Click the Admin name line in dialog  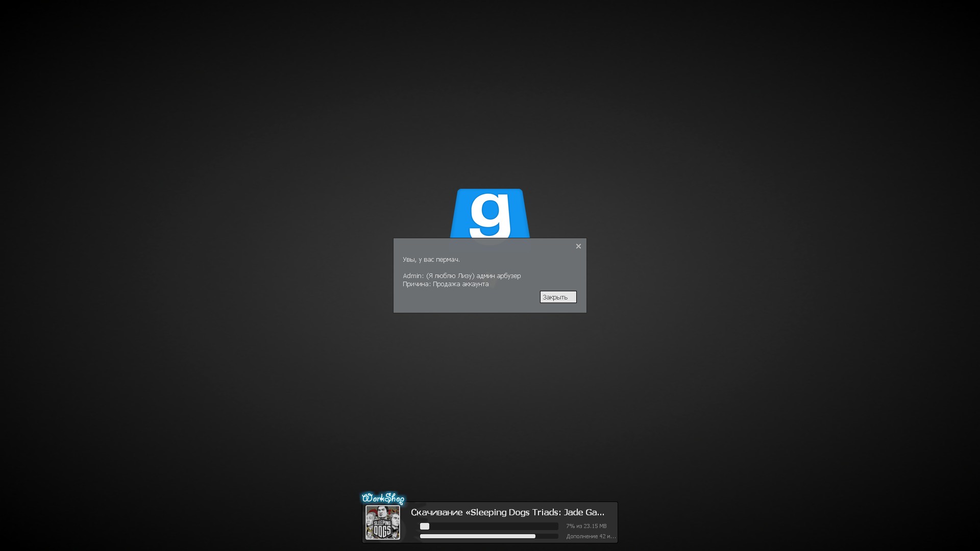tap(461, 276)
